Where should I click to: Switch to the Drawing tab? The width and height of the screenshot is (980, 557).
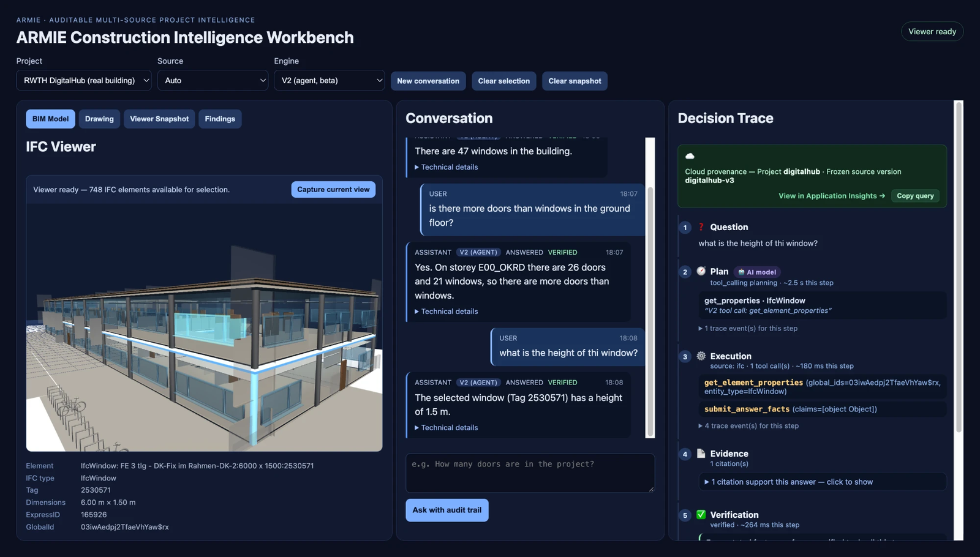pos(99,119)
